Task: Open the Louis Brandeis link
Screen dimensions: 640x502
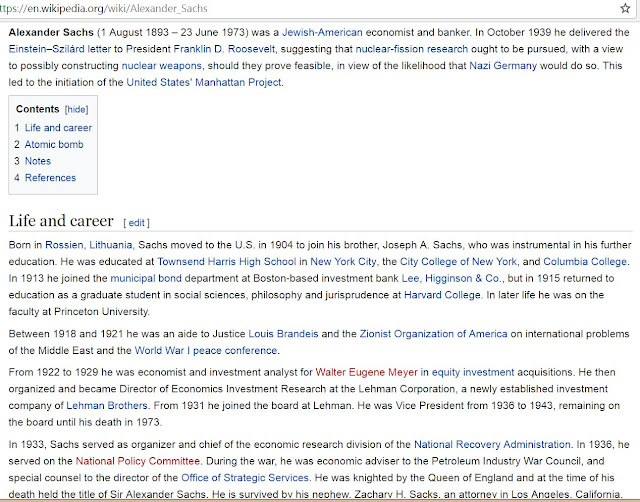Action: (x=283, y=334)
